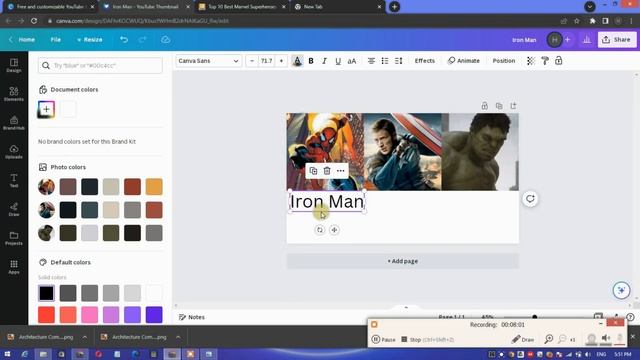Open the Projects sidebar panel
640x360 pixels.
click(14, 238)
